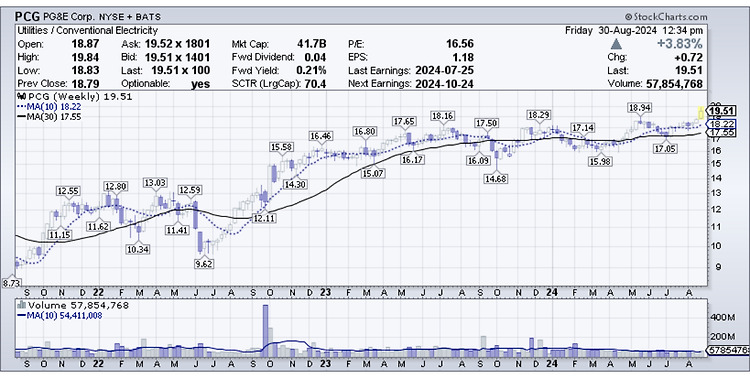This screenshot has width=750, height=378.
Task: Click the up-triangle icon beside +3.83%
Action: (617, 44)
